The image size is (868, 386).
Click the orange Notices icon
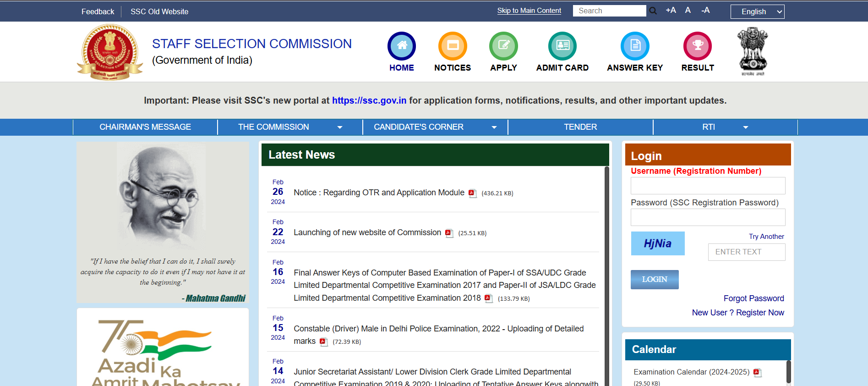[x=452, y=46]
